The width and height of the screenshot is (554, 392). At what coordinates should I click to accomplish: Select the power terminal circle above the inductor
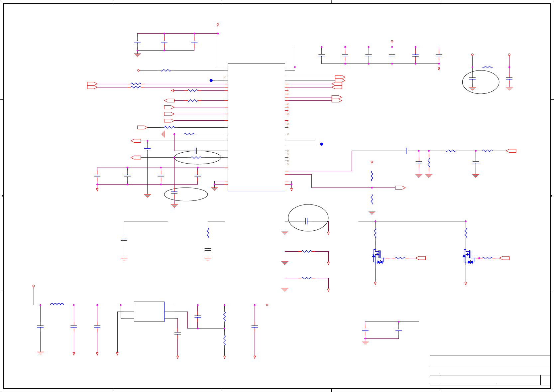tap(34, 286)
